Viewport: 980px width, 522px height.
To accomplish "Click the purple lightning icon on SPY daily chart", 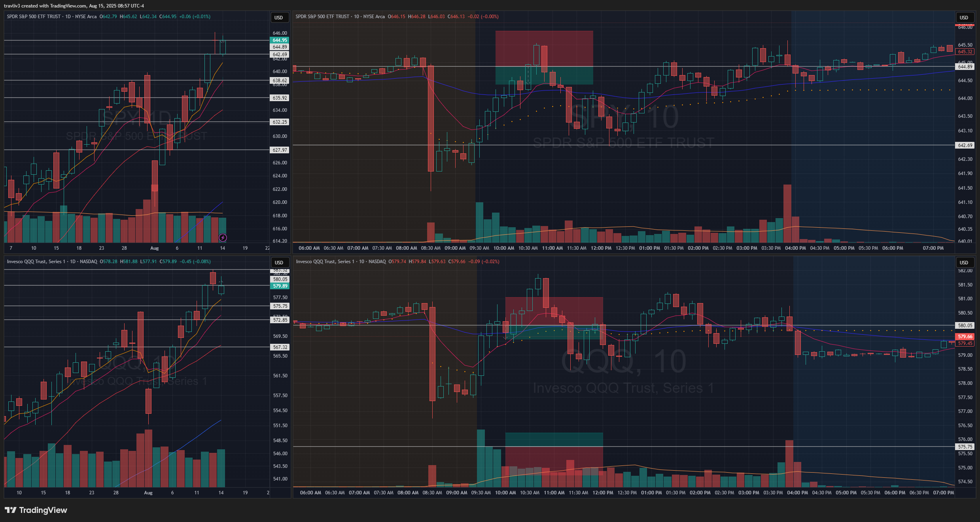I will 223,237.
